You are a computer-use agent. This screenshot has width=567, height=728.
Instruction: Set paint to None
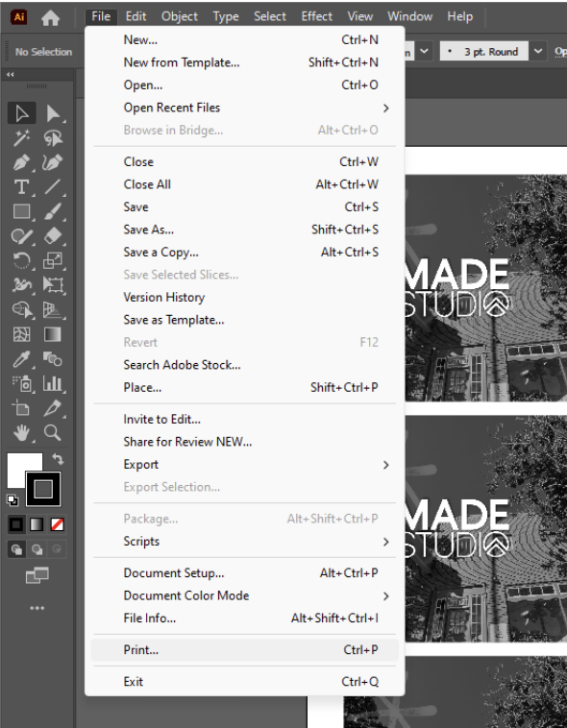pyautogui.click(x=57, y=524)
